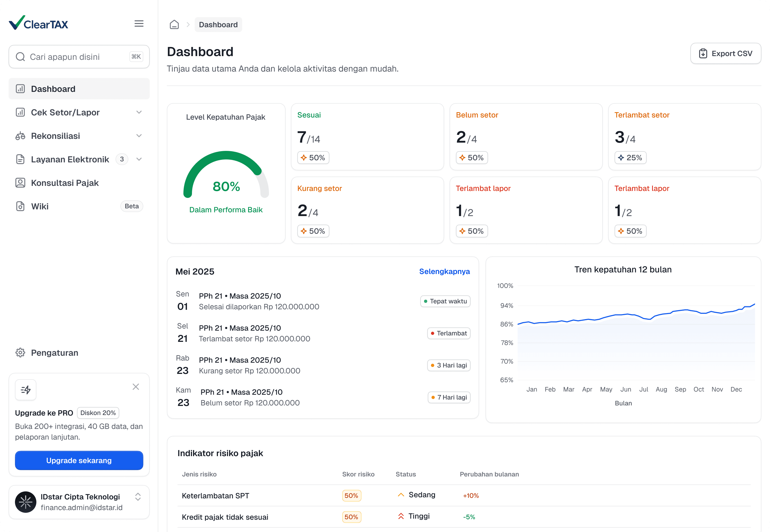Click the Pengaturan gear icon
This screenshot has width=770, height=532.
tap(20, 353)
